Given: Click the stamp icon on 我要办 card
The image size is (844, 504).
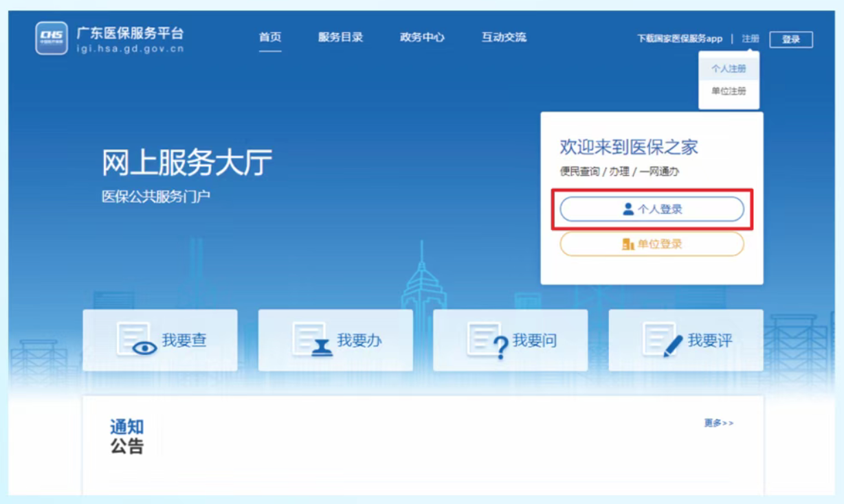Looking at the screenshot, I should click(x=321, y=348).
